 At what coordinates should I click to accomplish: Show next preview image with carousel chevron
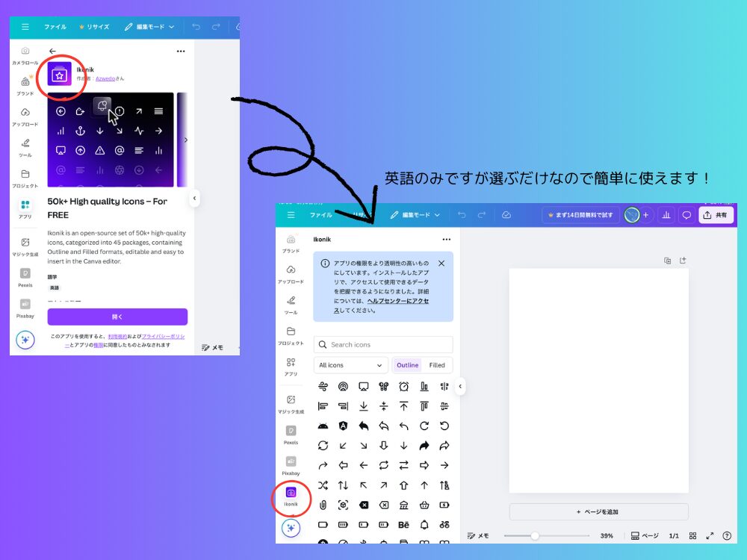[186, 140]
